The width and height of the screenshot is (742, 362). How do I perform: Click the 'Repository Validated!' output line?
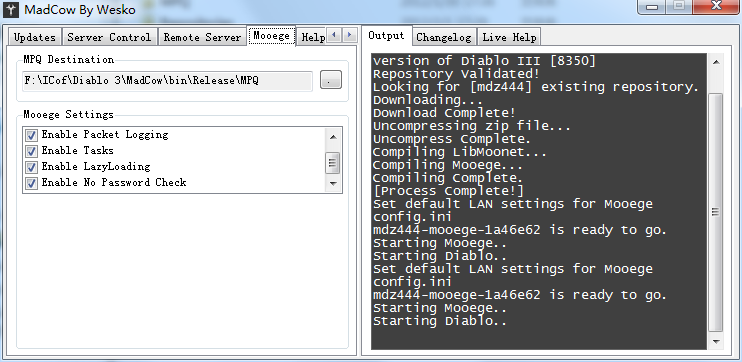pyautogui.click(x=456, y=74)
